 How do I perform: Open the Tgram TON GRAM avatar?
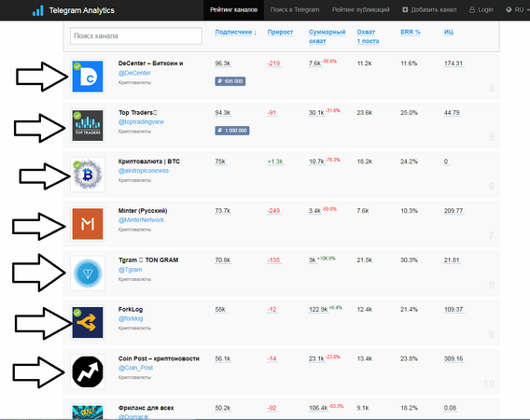[88, 273]
